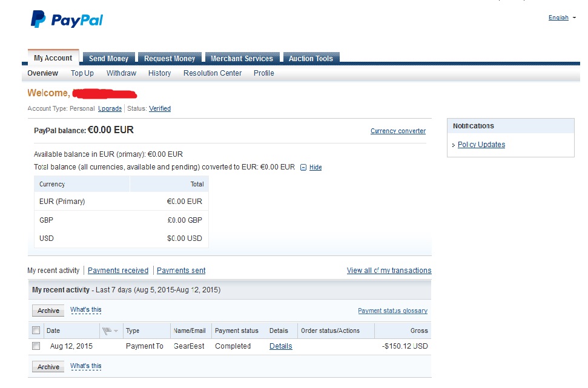
Task: Show Payments received
Action: tap(117, 271)
